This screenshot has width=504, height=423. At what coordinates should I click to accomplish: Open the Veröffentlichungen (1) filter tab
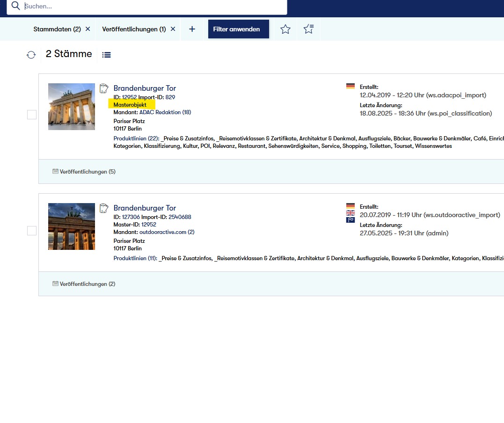(x=134, y=29)
